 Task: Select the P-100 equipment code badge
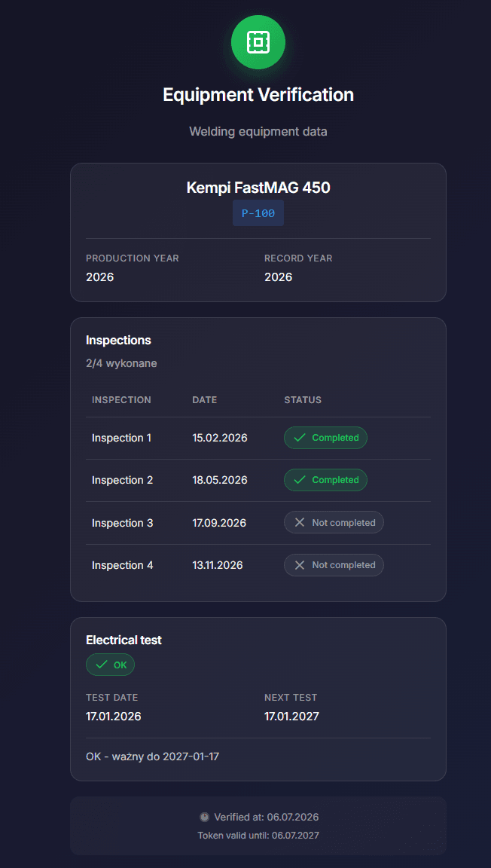(258, 213)
